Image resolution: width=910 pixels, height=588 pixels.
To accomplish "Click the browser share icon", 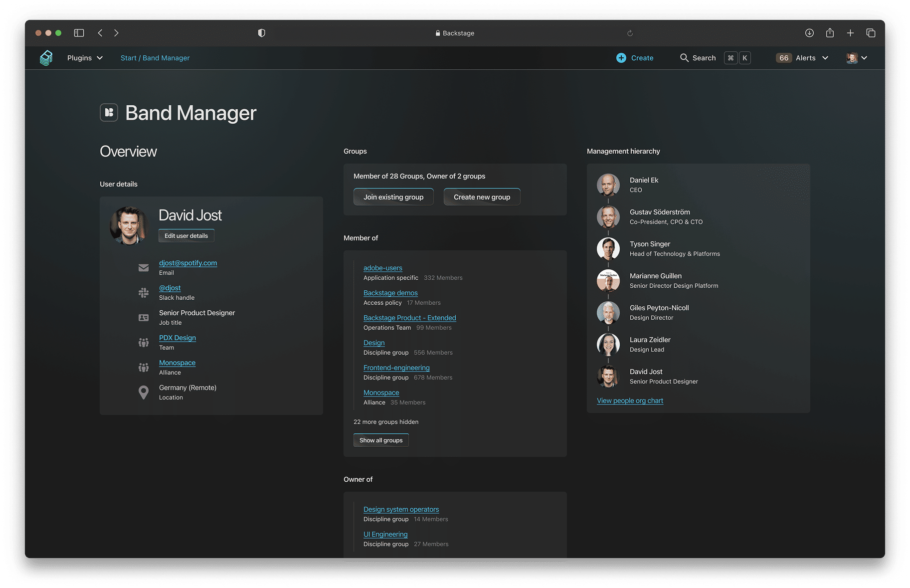I will [830, 33].
